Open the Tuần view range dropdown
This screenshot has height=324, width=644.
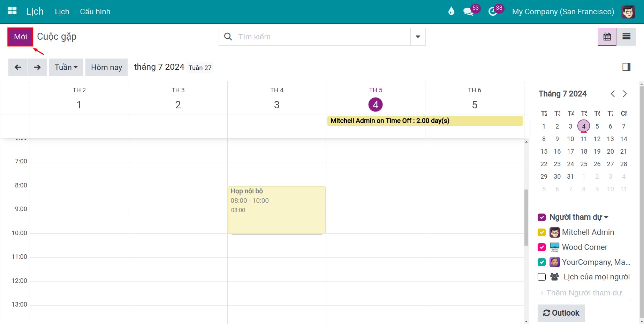click(66, 67)
